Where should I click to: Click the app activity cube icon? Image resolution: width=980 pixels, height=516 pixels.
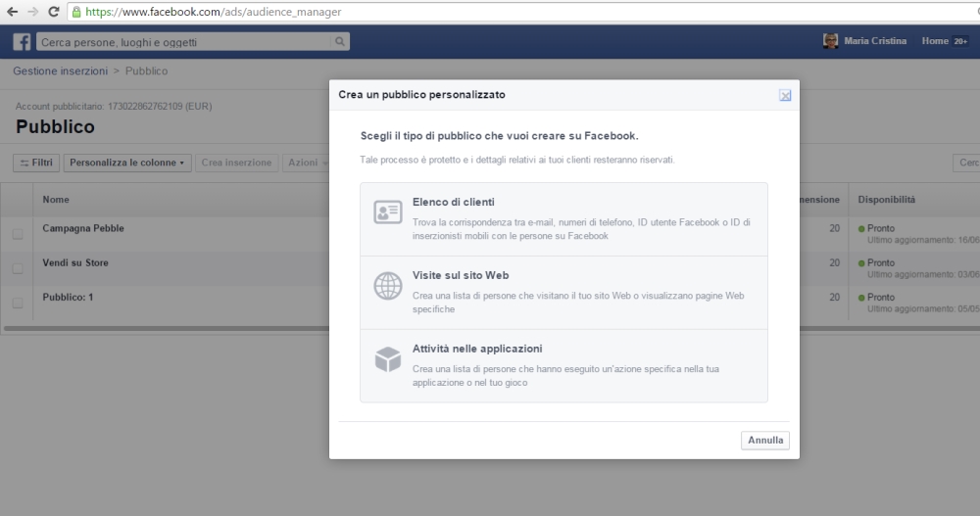coord(387,359)
